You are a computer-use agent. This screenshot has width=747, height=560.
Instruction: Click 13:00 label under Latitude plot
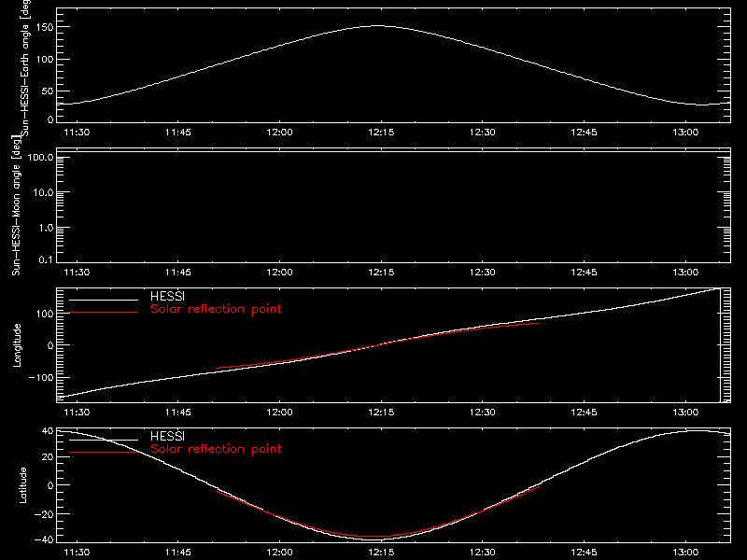[685, 553]
